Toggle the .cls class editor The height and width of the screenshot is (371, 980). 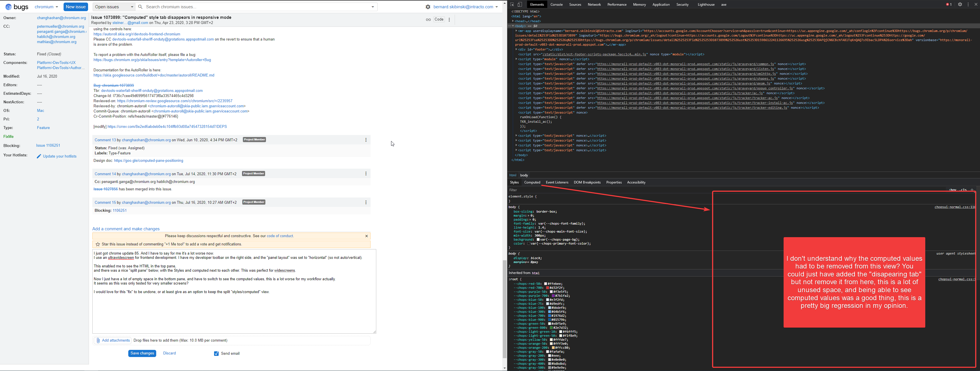963,190
